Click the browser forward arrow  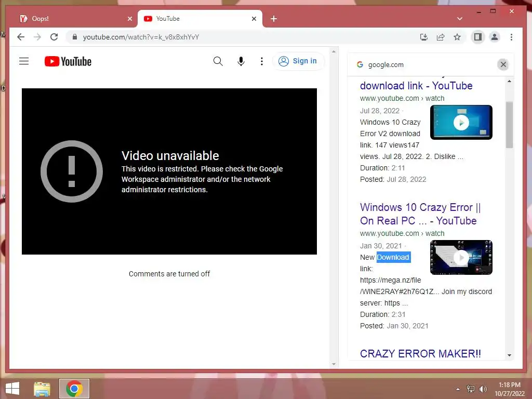37,37
